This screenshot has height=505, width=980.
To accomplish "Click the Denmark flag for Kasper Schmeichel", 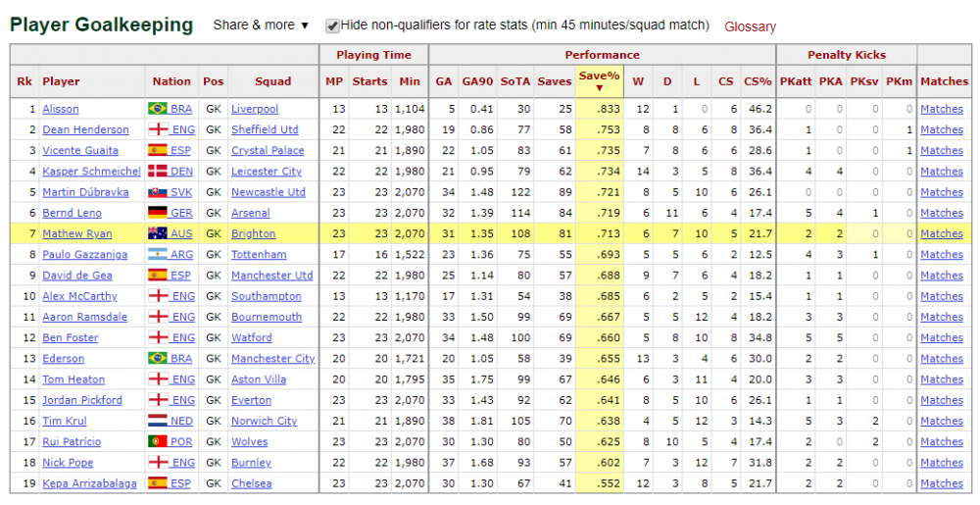I will coord(158,172).
